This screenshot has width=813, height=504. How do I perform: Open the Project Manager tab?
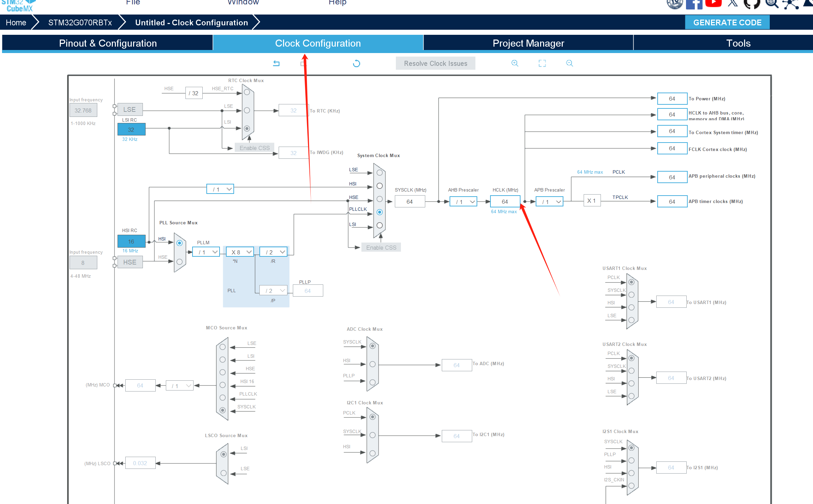coord(528,43)
